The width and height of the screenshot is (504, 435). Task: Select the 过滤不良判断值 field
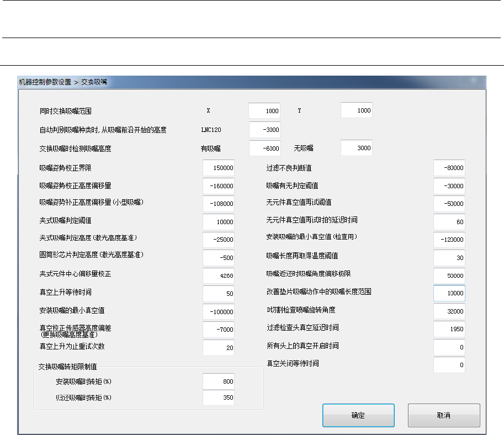(x=449, y=168)
